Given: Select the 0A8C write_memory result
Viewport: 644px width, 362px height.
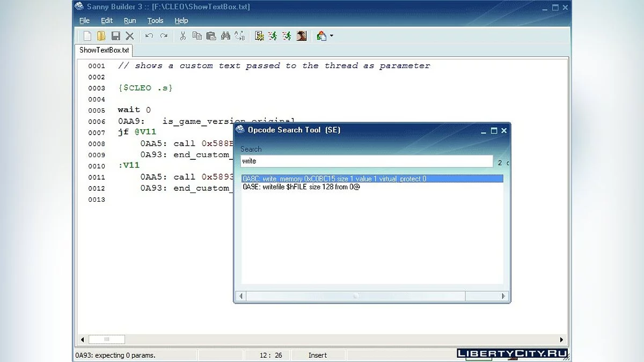Looking at the screenshot, I should [x=334, y=179].
